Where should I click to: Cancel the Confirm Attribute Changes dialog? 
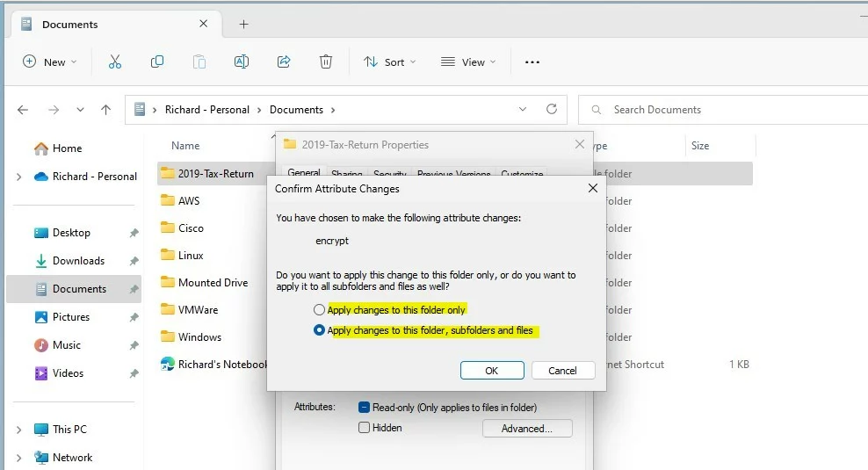(x=563, y=371)
